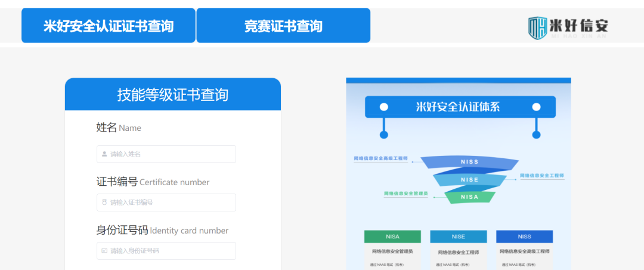Click the dark blue NISS card header
Image resolution: width=644 pixels, height=270 pixels.
[525, 237]
